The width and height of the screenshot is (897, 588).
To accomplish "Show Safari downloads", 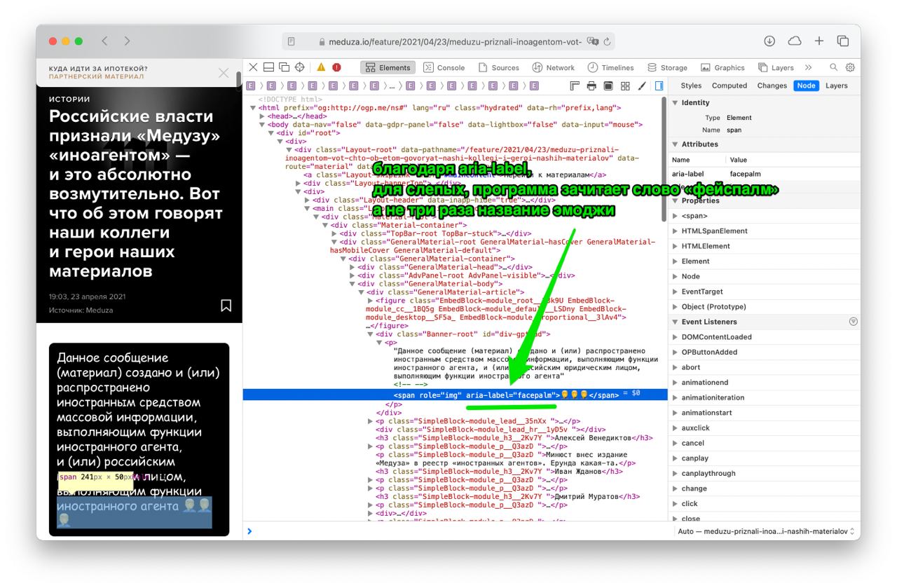I will [x=769, y=41].
